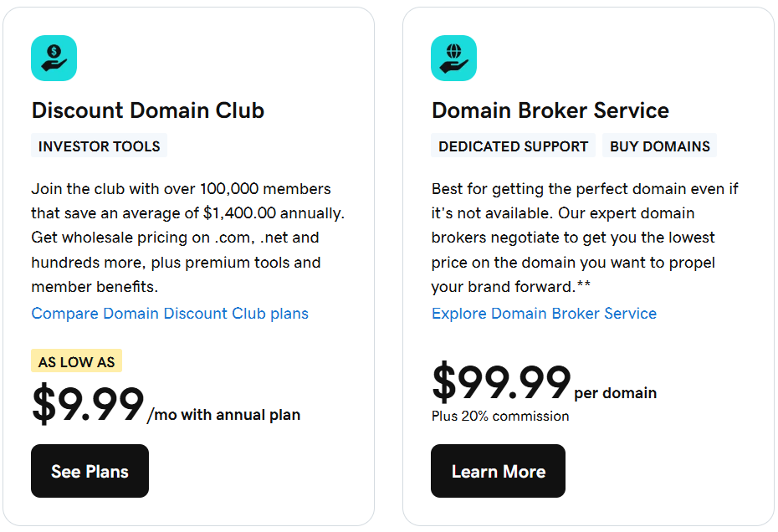Click the $9.99 price
Image resolution: width=778 pixels, height=532 pixels.
click(x=88, y=405)
